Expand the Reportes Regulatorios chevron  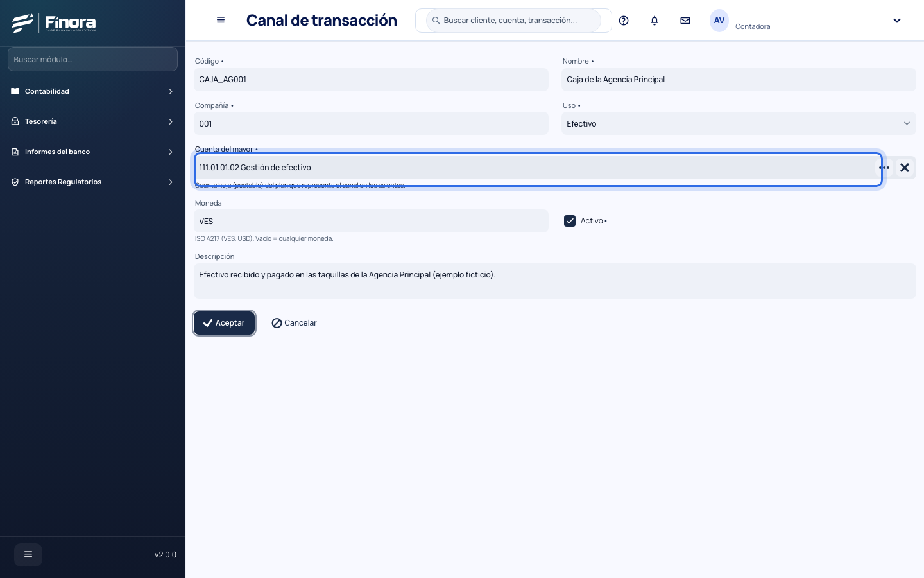click(171, 182)
